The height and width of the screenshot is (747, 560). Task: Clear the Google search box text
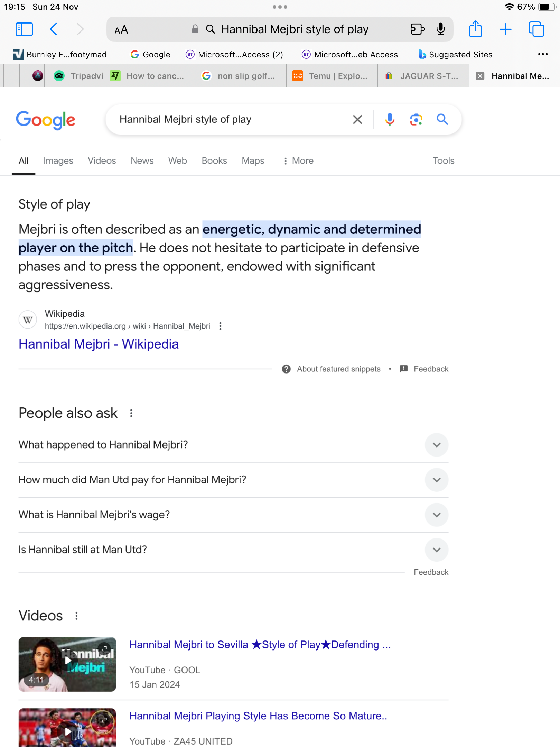click(x=357, y=120)
